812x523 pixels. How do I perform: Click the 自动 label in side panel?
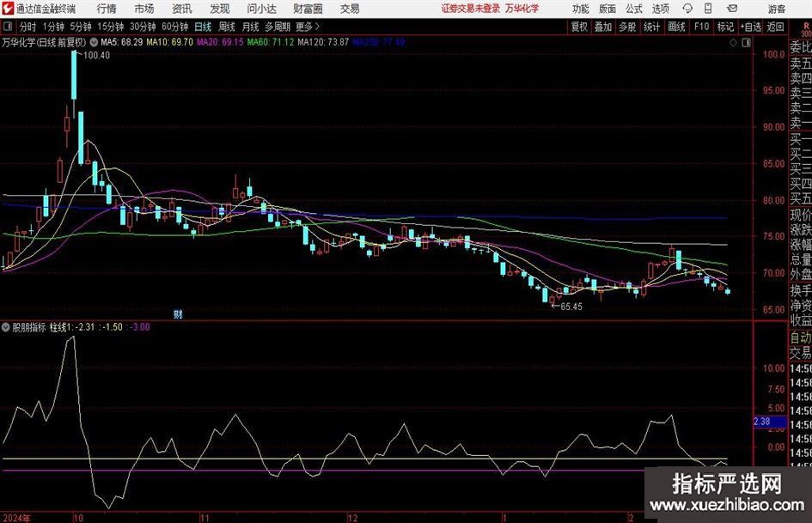(x=801, y=338)
